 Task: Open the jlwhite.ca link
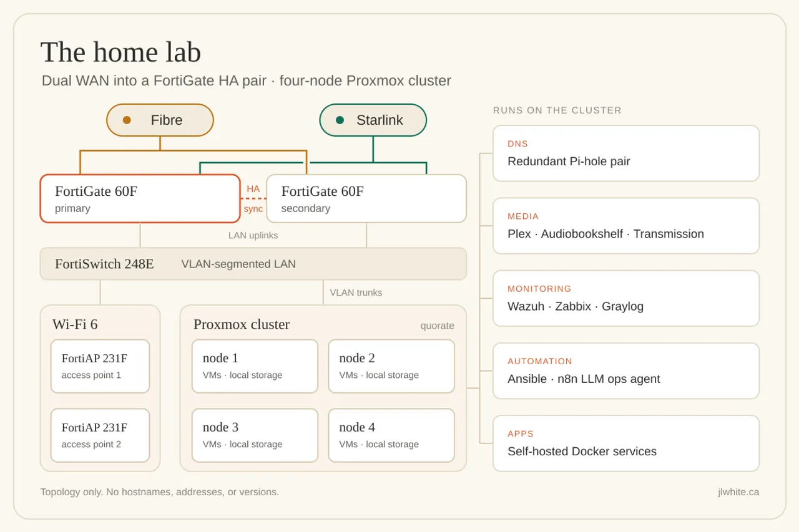coord(738,492)
